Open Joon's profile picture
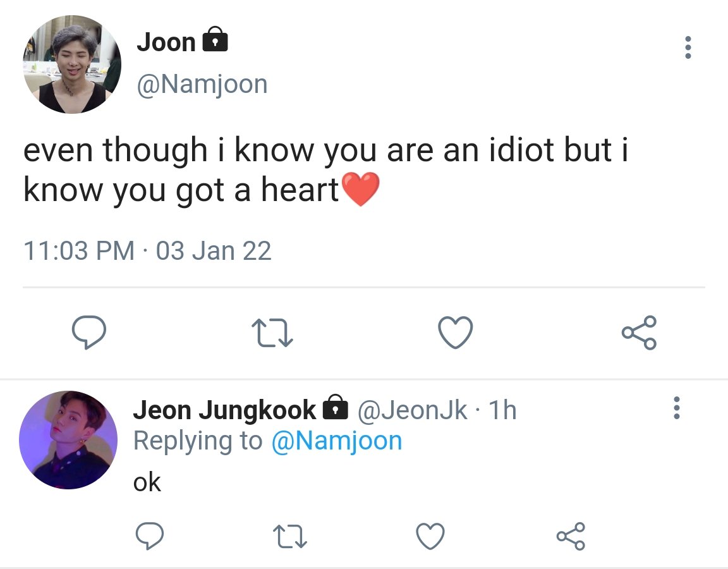The width and height of the screenshot is (728, 569). [x=72, y=64]
